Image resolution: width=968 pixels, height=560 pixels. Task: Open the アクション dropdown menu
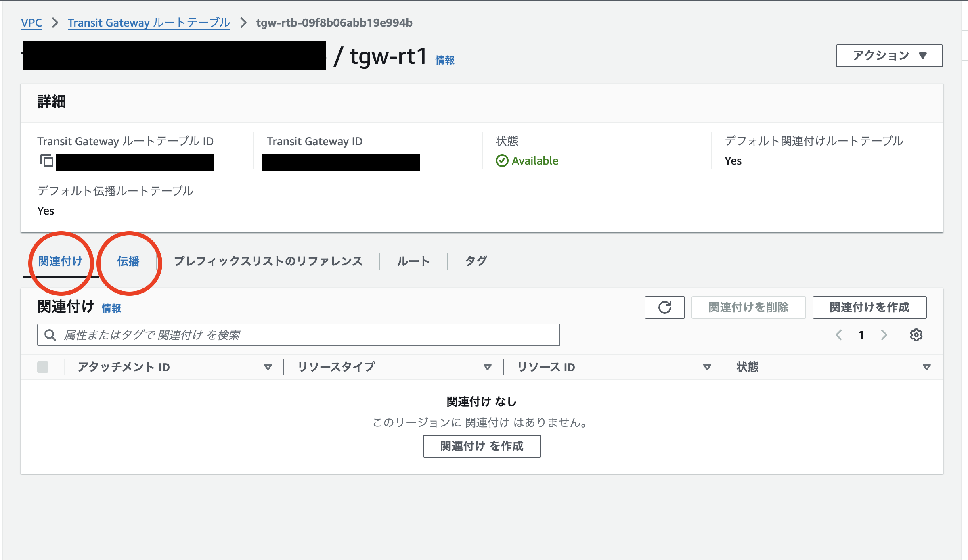[888, 56]
